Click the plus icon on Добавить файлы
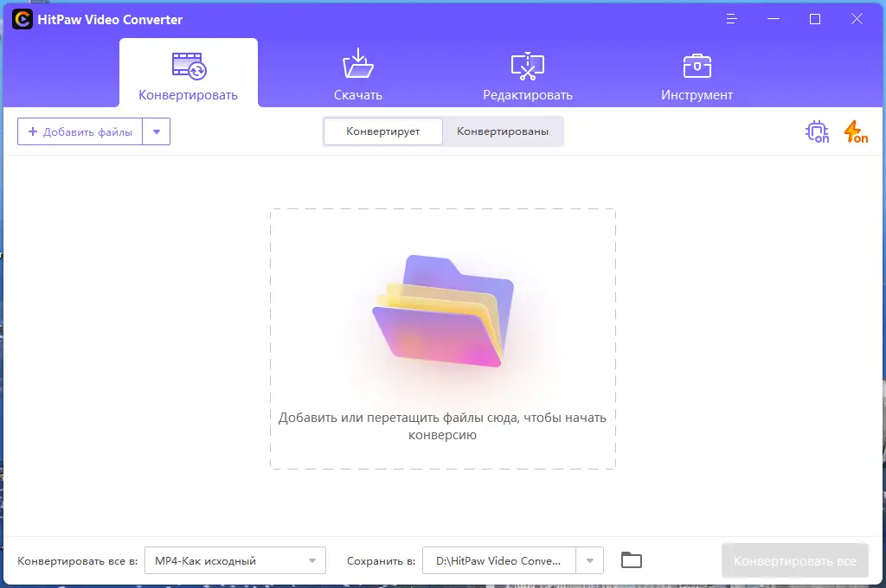This screenshot has width=886, height=588. point(34,131)
